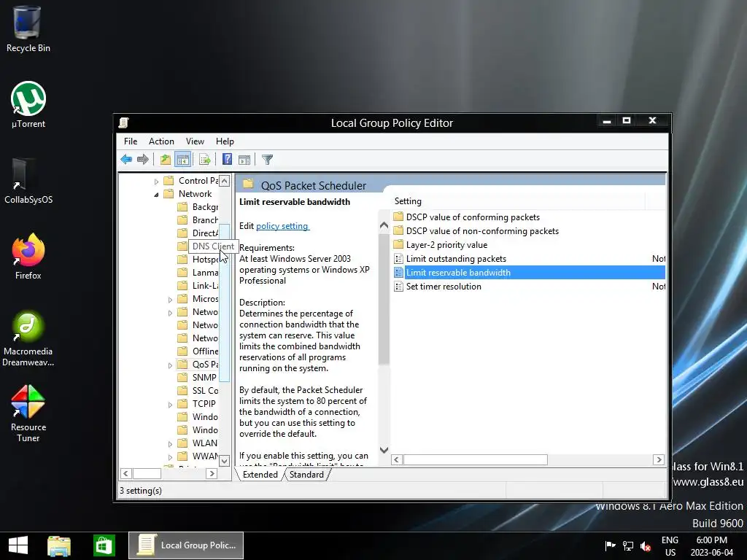Viewport: 747px width, 560px height.
Task: Open File Explorer from the taskbar
Action: (x=59, y=545)
